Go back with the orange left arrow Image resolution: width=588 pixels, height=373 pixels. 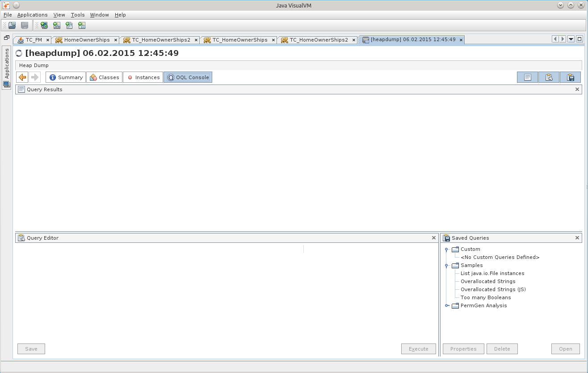[x=22, y=77]
